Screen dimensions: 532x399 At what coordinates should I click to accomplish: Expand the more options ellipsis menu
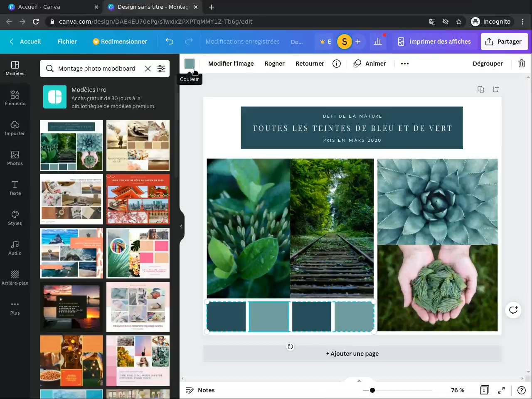[404, 64]
